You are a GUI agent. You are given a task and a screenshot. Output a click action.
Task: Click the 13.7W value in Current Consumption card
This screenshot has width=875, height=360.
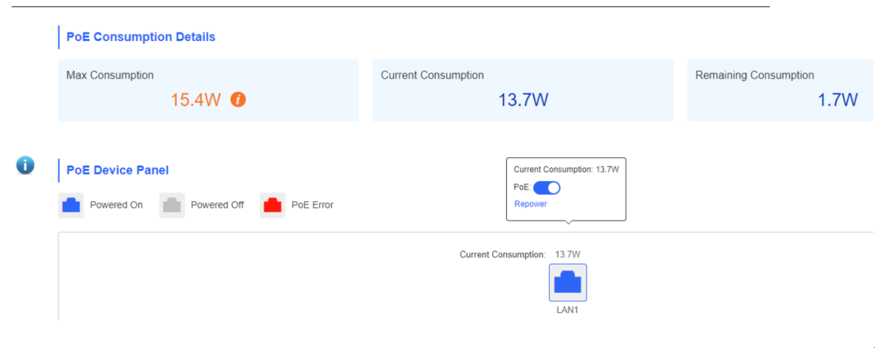click(523, 100)
